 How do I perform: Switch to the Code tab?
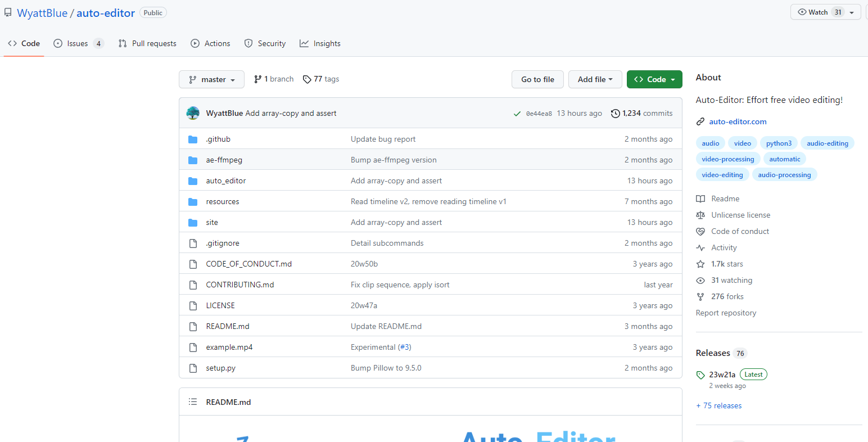coord(24,43)
